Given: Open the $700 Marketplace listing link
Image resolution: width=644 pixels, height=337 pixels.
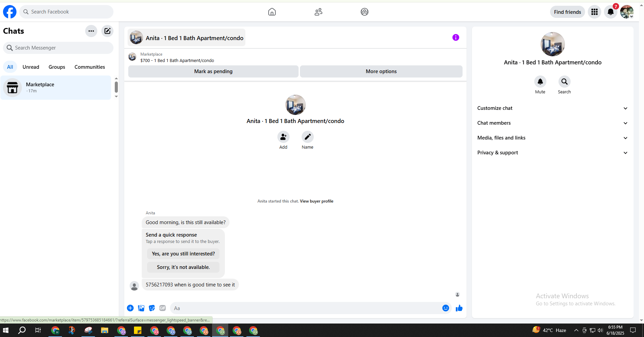Looking at the screenshot, I should point(177,61).
